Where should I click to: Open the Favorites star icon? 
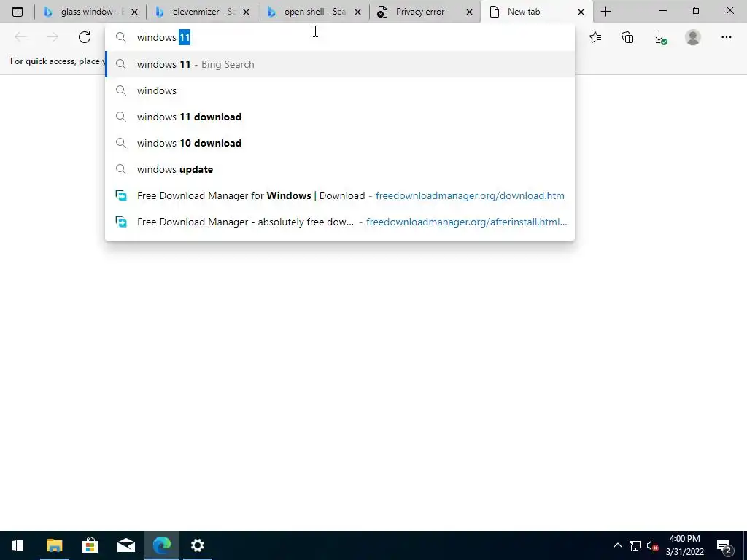point(595,37)
